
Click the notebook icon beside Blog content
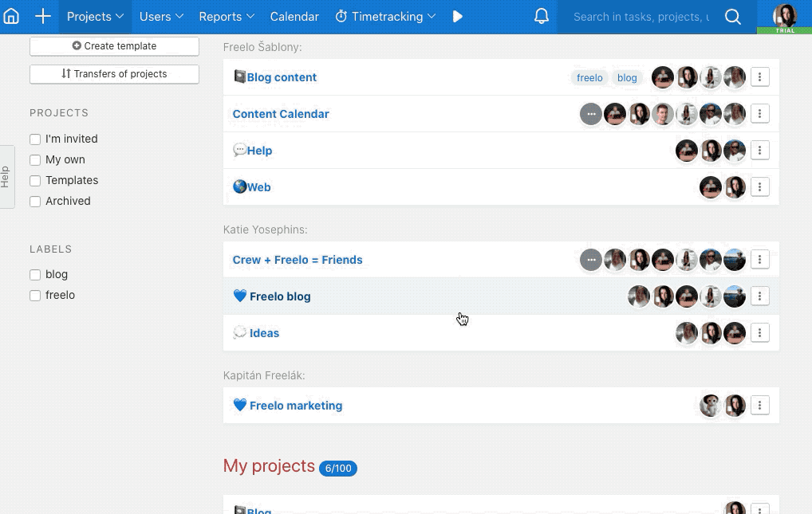pyautogui.click(x=240, y=77)
